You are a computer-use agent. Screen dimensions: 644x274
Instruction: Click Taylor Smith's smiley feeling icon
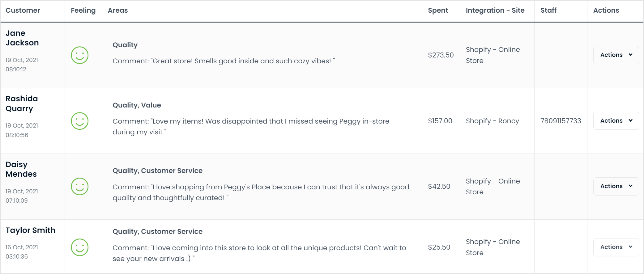coord(80,247)
